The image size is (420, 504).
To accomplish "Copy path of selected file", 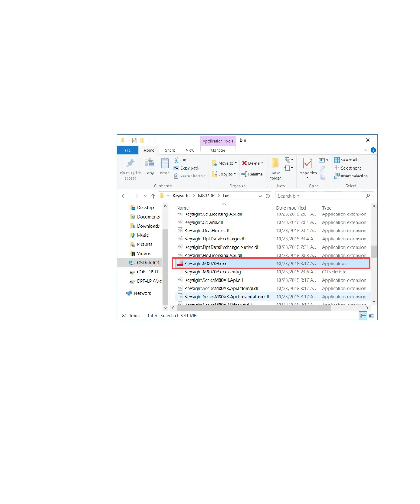I will point(186,168).
